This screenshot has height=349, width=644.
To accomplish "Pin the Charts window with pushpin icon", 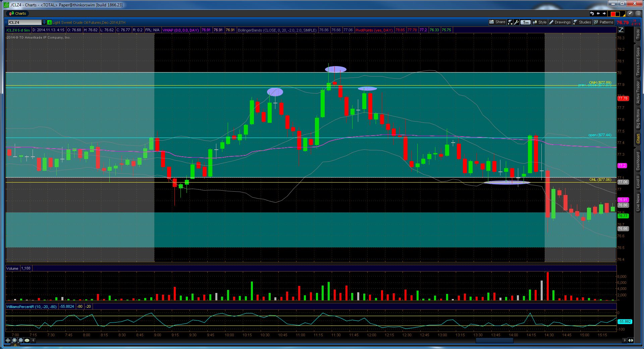I will click(630, 14).
